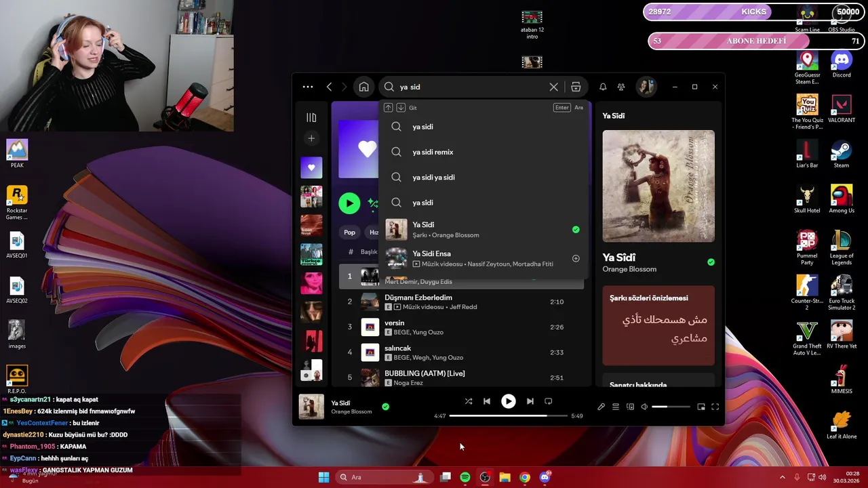Adjust the Spotify volume slider
Viewport: 868px width, 488px height.
coord(671,407)
